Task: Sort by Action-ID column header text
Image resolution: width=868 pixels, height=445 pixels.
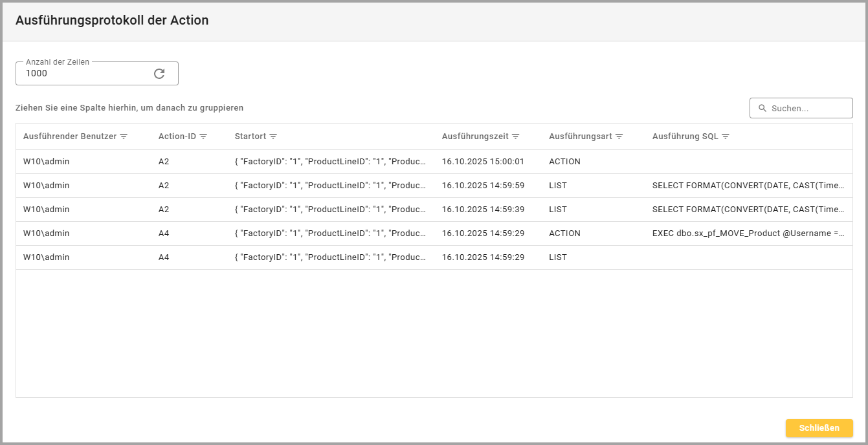Action: [177, 136]
